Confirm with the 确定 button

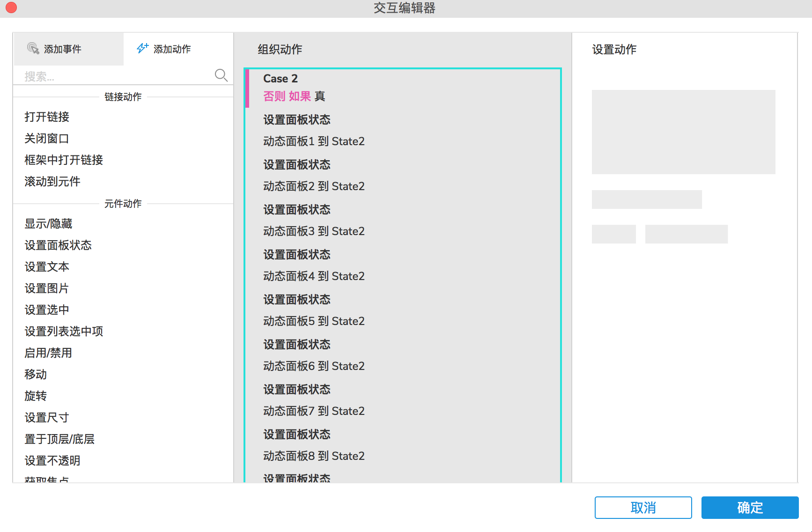750,508
